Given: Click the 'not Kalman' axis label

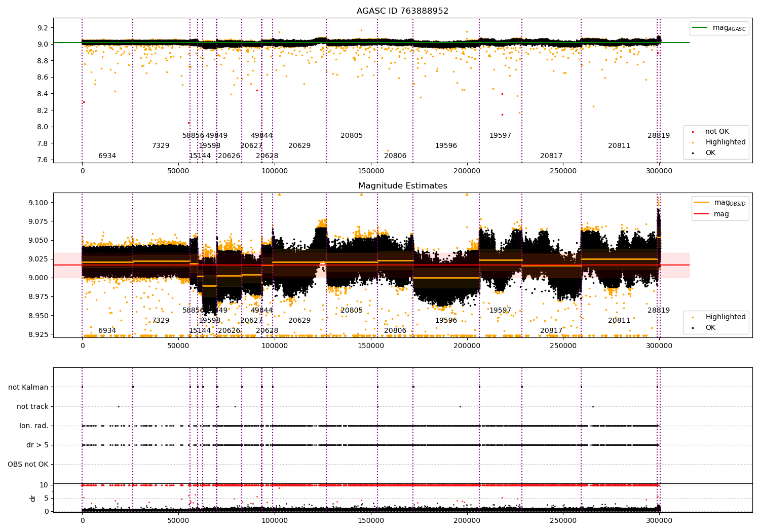Looking at the screenshot, I should click(x=28, y=388).
